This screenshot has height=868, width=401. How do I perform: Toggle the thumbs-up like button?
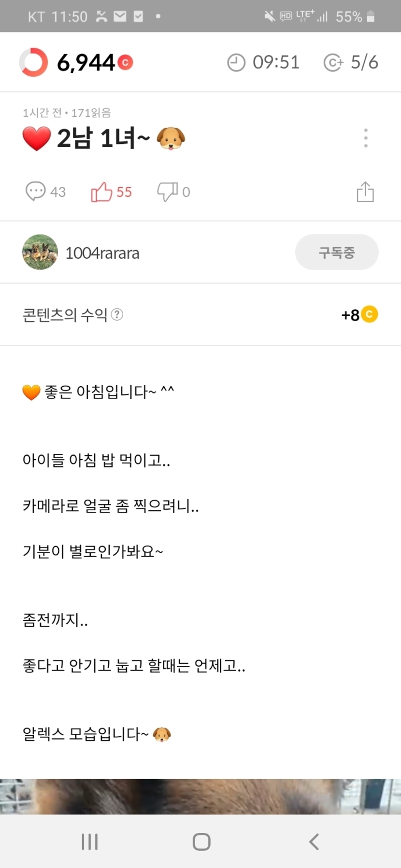point(101,192)
